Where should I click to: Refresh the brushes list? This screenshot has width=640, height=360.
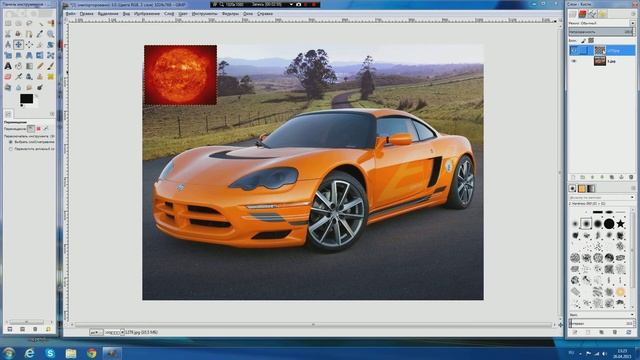point(629,332)
